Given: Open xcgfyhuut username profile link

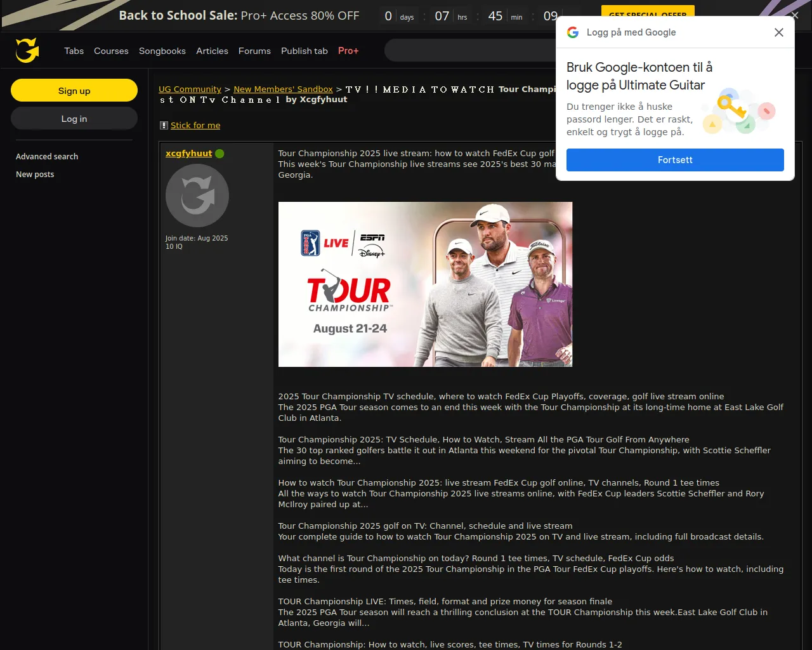Looking at the screenshot, I should [x=188, y=154].
